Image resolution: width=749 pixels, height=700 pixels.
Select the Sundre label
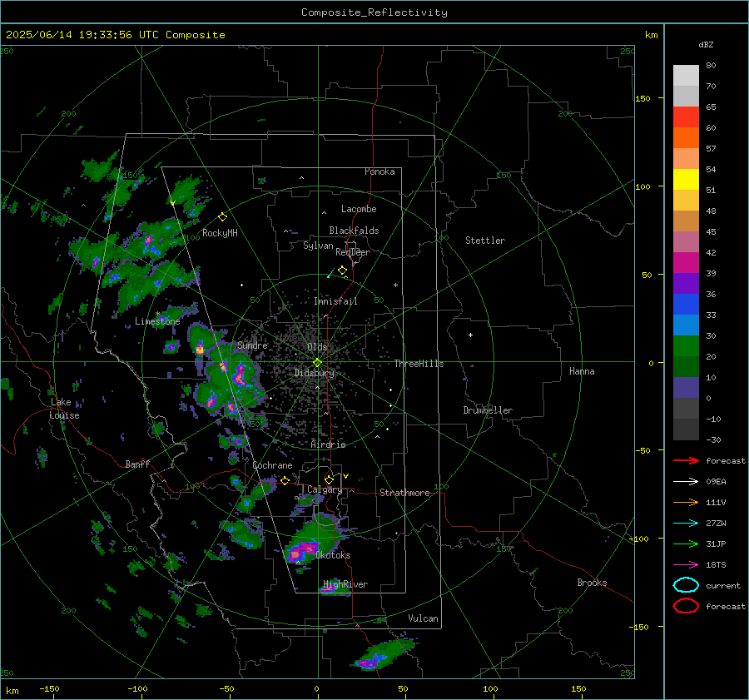click(252, 345)
